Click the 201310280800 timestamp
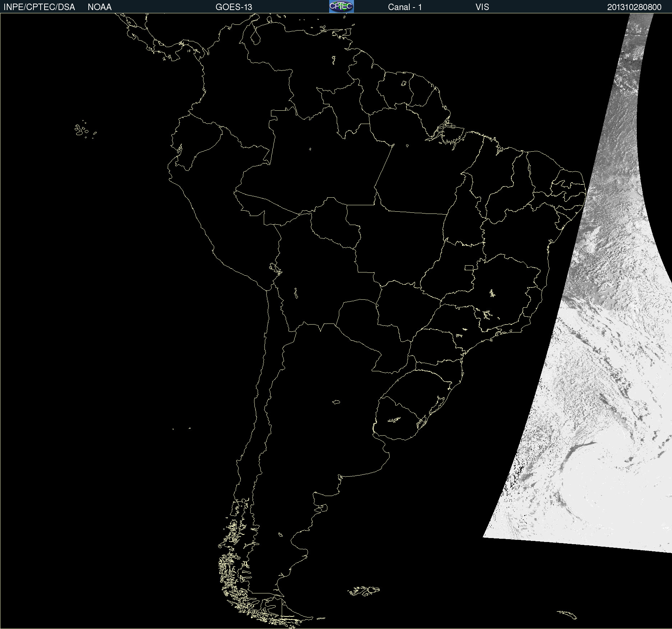The image size is (672, 629). 634,7
